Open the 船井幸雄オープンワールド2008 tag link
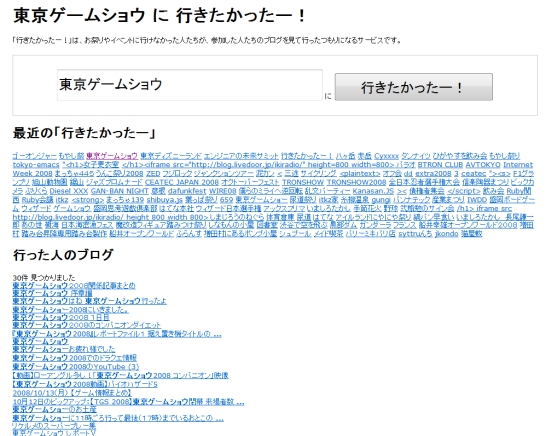The height and width of the screenshot is (436, 550). click(467, 225)
